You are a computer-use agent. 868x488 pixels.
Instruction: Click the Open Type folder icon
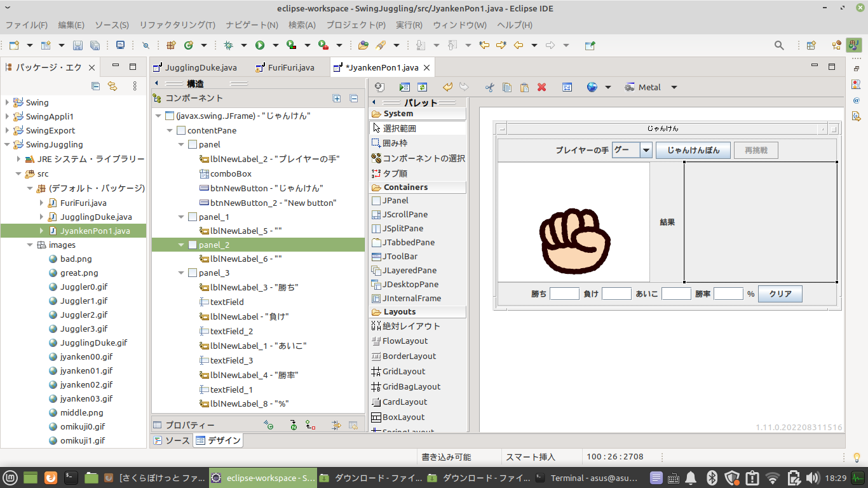pos(363,45)
